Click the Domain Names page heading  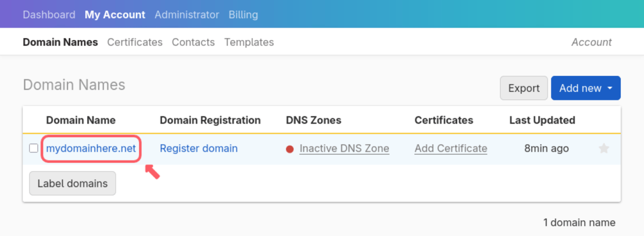coord(74,85)
